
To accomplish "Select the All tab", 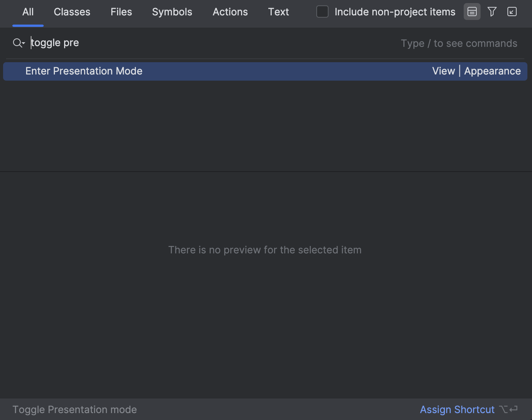I will click(28, 12).
